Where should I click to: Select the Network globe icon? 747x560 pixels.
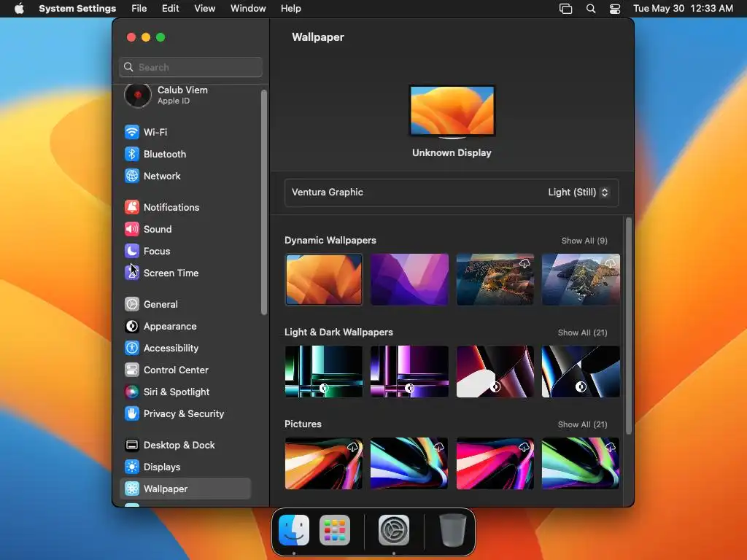pyautogui.click(x=132, y=176)
